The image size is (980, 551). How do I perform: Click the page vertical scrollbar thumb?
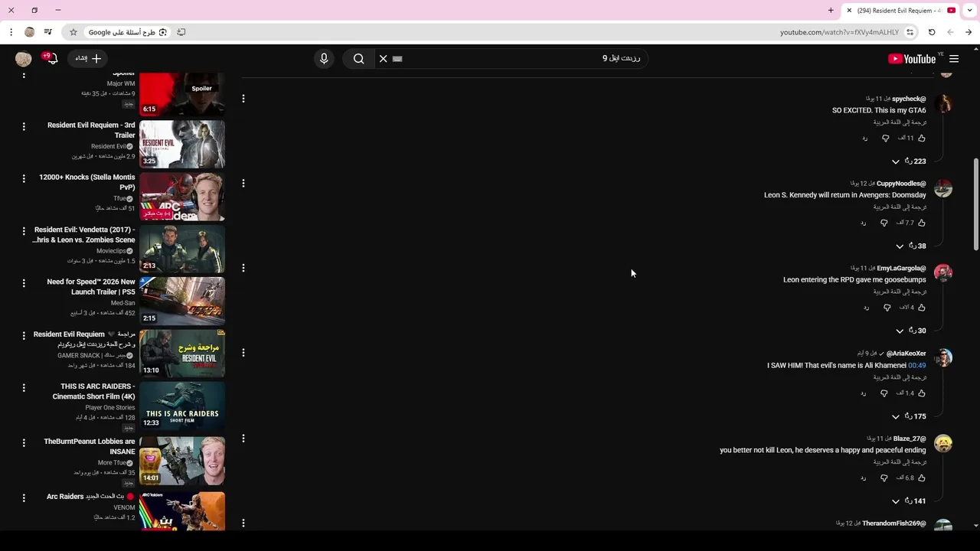pyautogui.click(x=975, y=204)
